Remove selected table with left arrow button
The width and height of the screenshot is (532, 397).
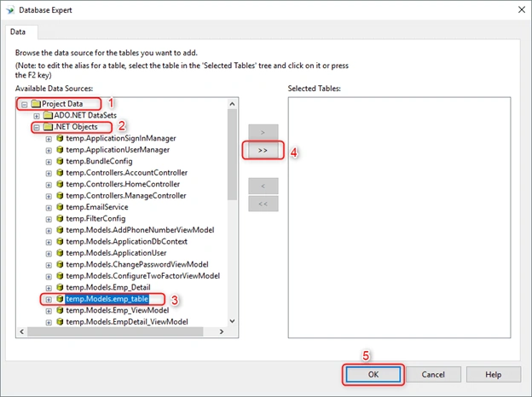263,186
